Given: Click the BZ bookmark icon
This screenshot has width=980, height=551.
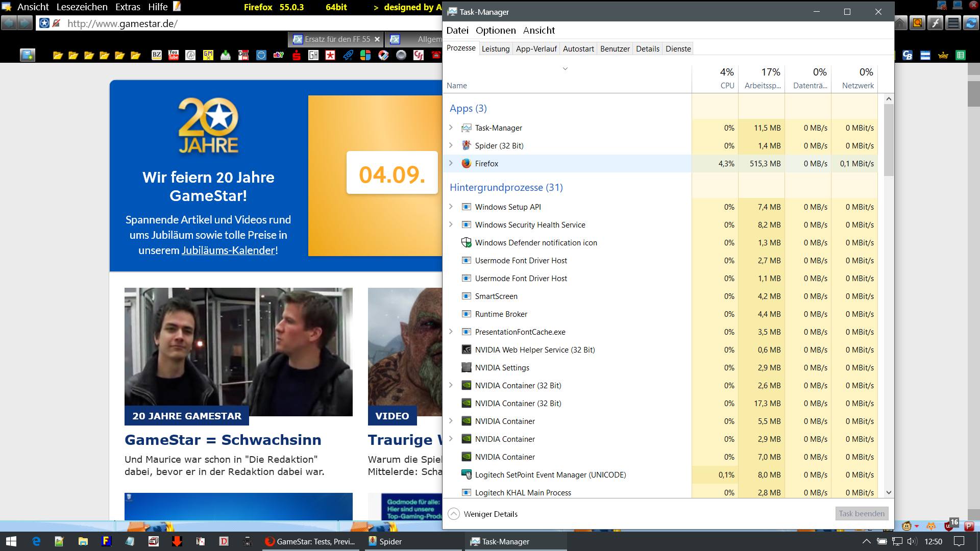Looking at the screenshot, I should point(157,55).
